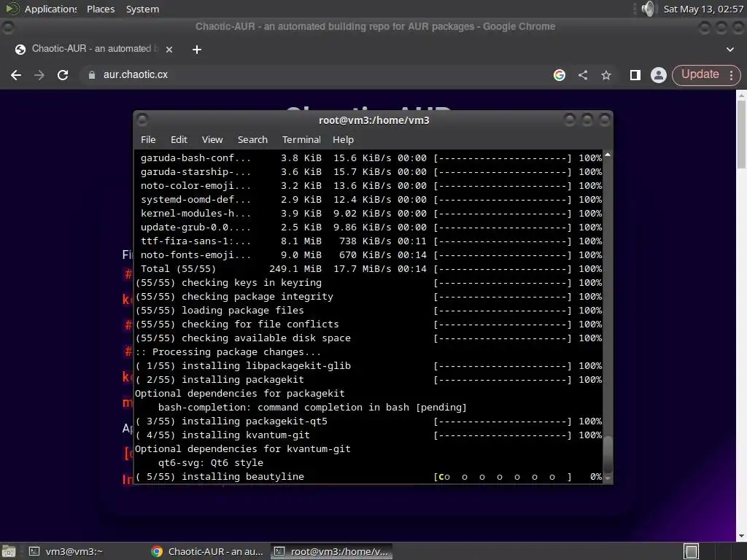
Task: Switch to root@vm3 terminal taskbar item
Action: [x=332, y=551]
